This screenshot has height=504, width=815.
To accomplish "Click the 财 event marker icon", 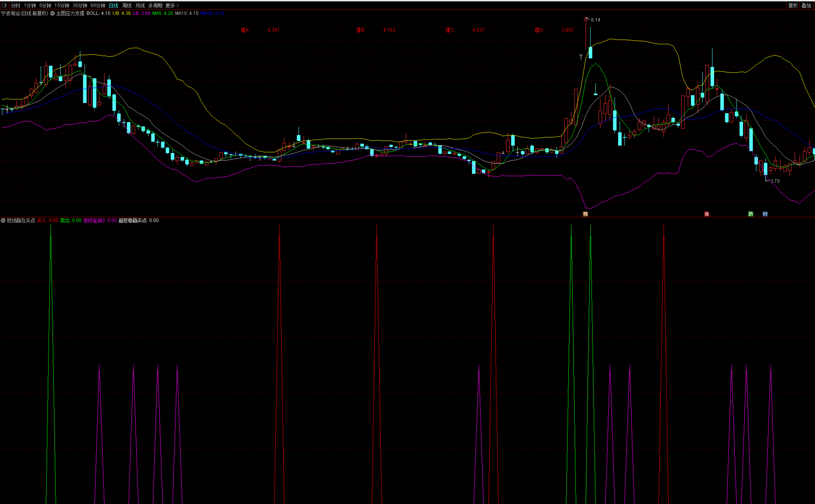I will pos(765,214).
